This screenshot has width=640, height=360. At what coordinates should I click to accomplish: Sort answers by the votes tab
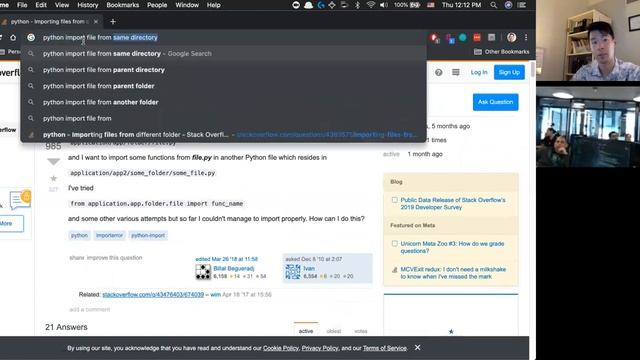click(361, 331)
